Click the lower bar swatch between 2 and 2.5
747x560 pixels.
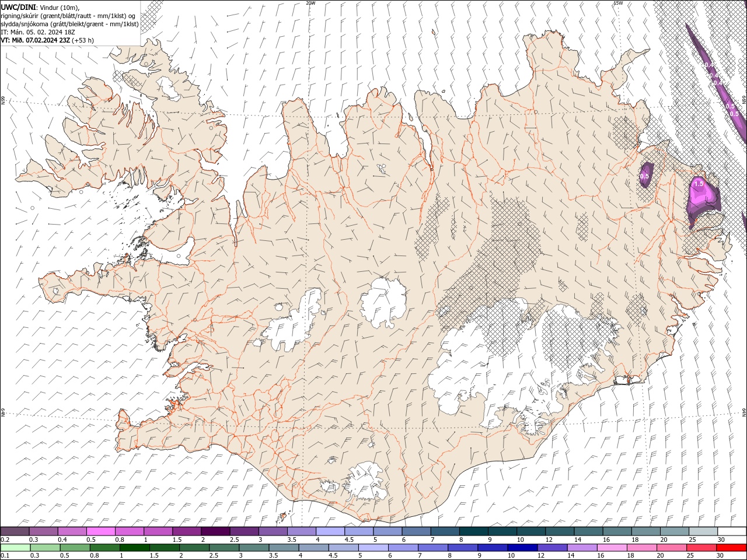[194, 548]
